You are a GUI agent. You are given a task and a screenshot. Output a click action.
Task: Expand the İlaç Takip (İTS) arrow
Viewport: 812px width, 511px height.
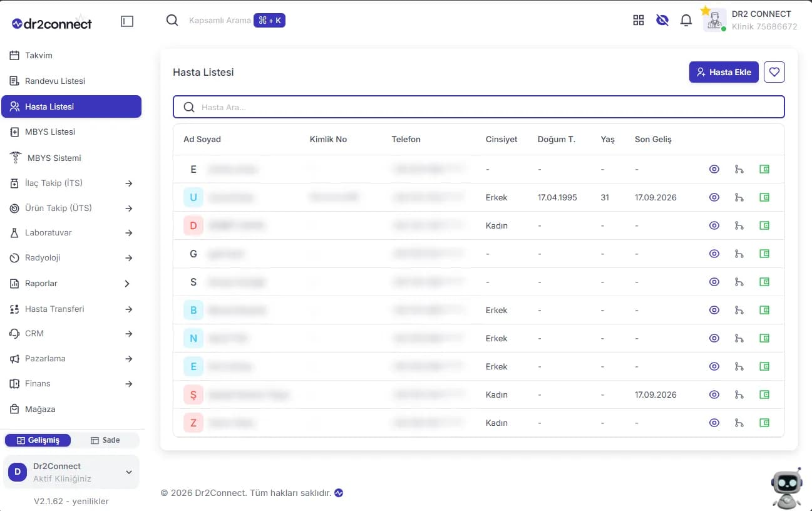point(129,183)
